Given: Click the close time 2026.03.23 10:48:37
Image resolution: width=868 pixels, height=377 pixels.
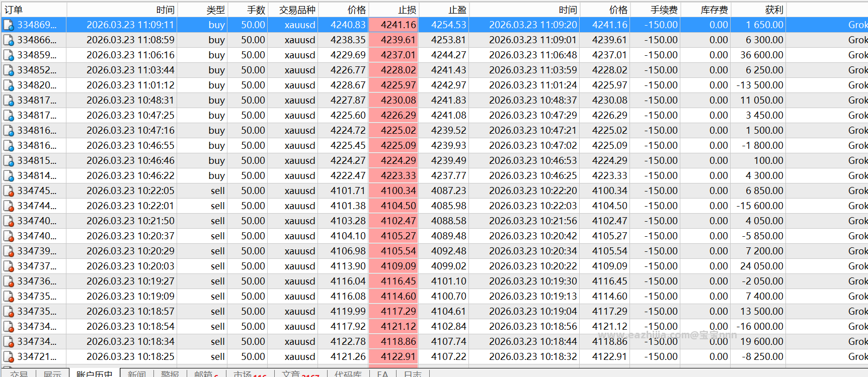Looking at the screenshot, I should click(x=533, y=101).
